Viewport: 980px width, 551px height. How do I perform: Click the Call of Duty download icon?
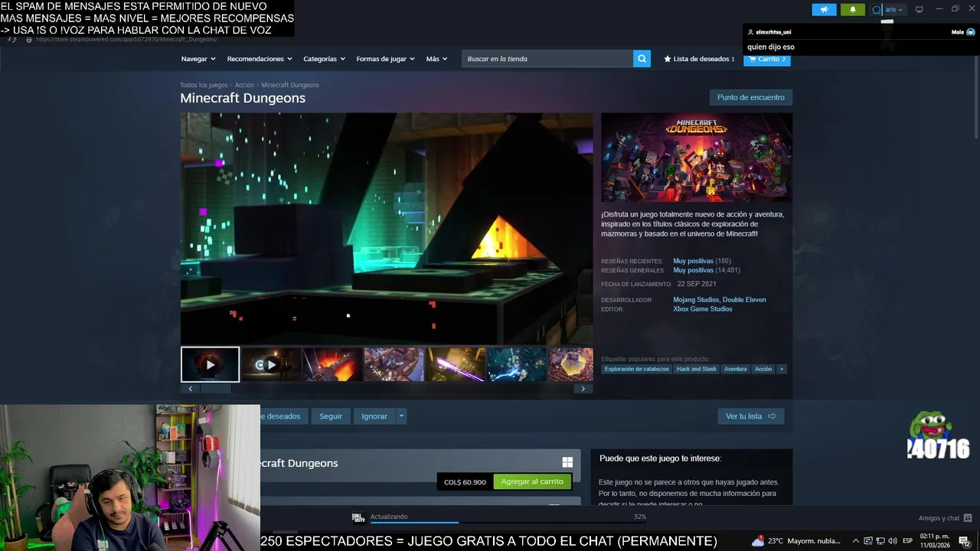(x=358, y=517)
